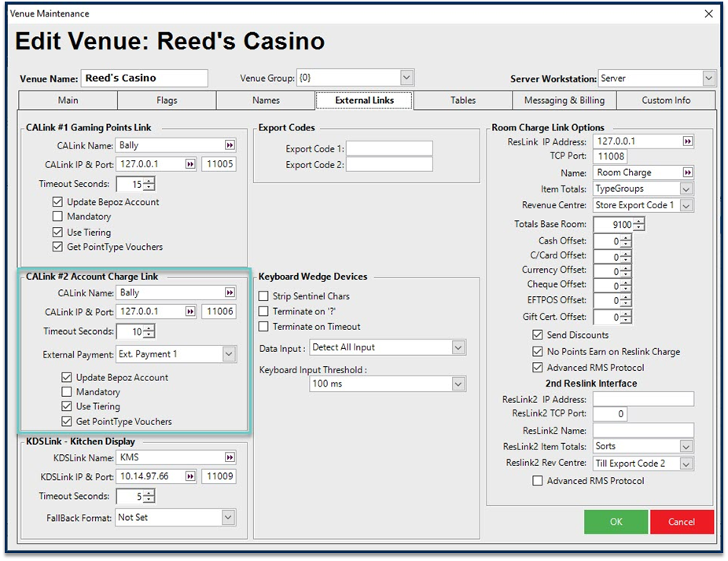Open External Payment dropdown
Viewport: 728px width, 561px height.
click(228, 354)
